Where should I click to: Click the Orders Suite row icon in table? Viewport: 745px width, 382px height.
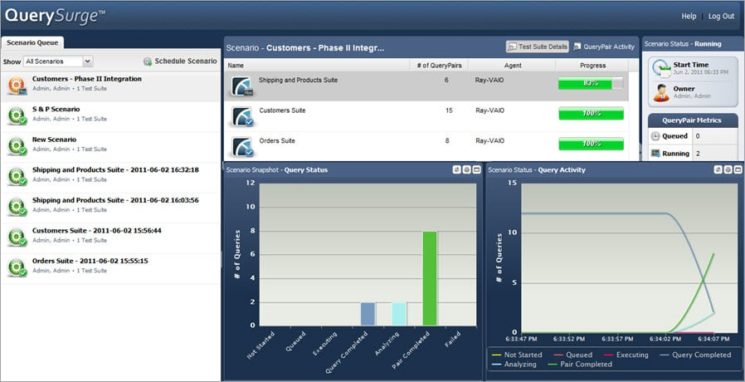tap(242, 147)
